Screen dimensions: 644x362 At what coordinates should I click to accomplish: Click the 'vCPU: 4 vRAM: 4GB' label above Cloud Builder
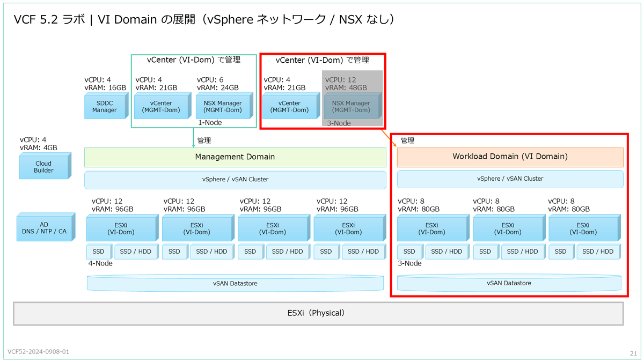(x=39, y=144)
